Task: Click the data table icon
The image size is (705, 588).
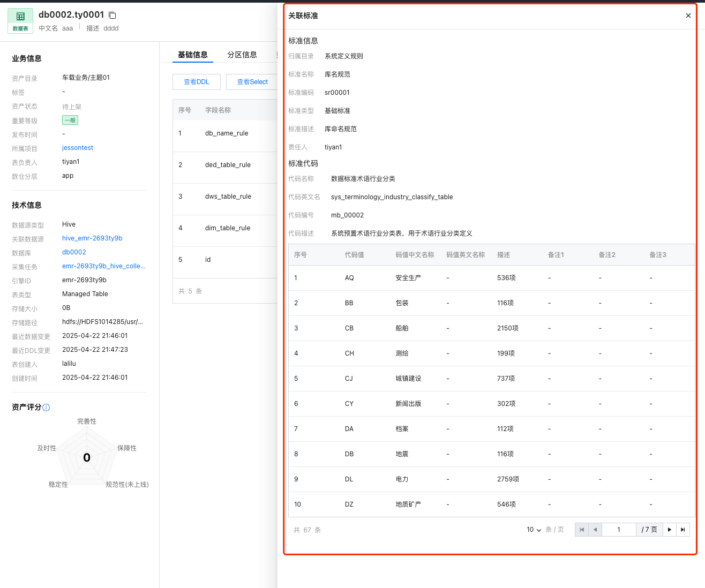Action: click(x=20, y=21)
